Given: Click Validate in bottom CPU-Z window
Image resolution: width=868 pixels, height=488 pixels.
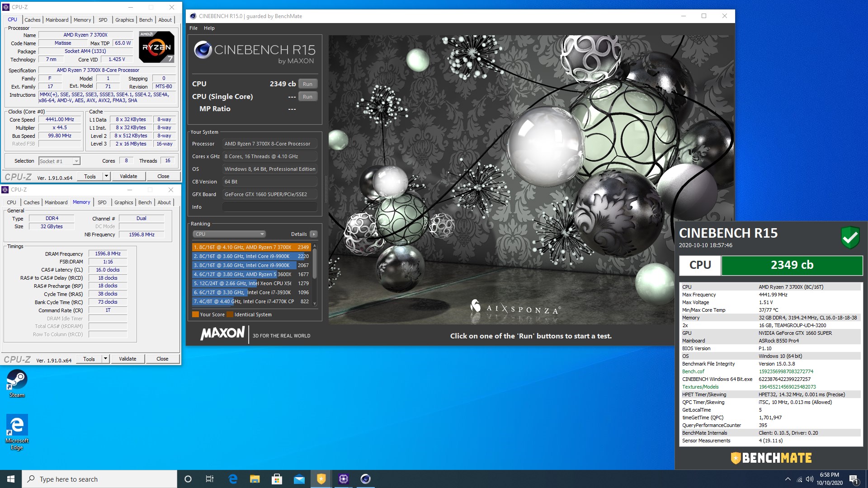Looking at the screenshot, I should [127, 359].
